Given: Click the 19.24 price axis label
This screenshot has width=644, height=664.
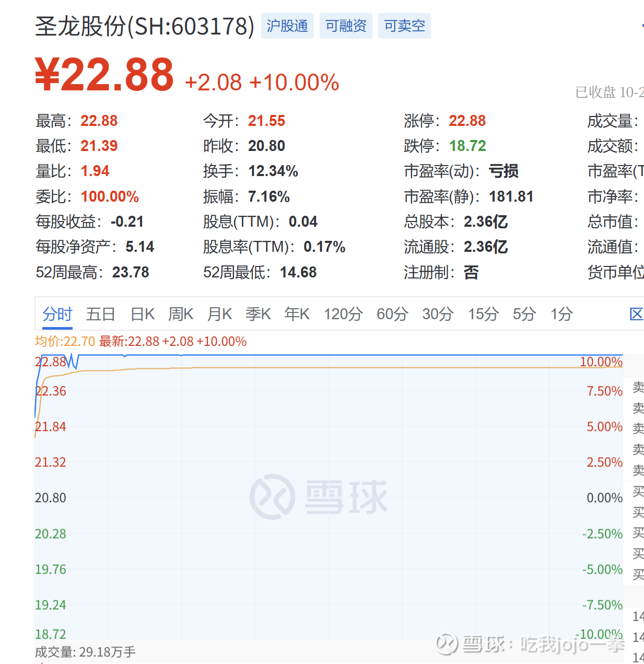Looking at the screenshot, I should point(51,605).
